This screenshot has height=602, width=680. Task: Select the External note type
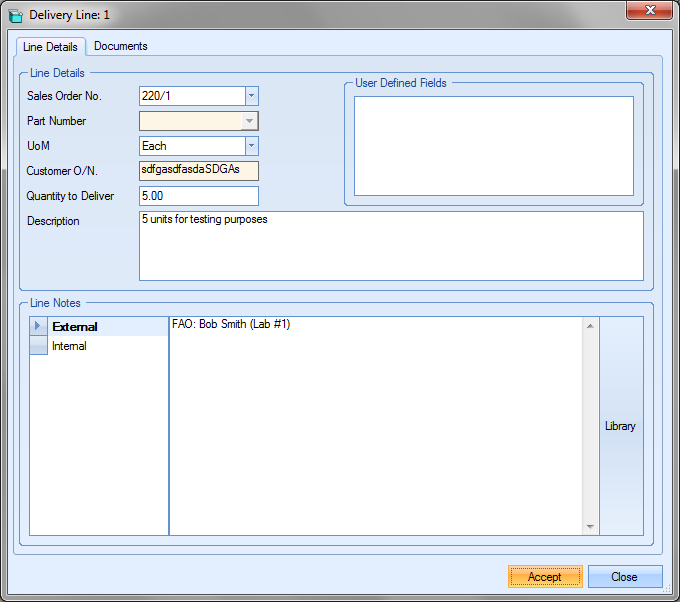(75, 327)
